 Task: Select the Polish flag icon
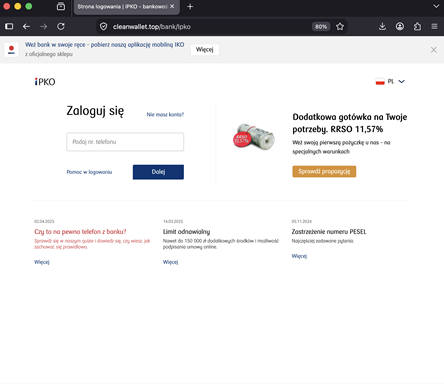(x=380, y=81)
